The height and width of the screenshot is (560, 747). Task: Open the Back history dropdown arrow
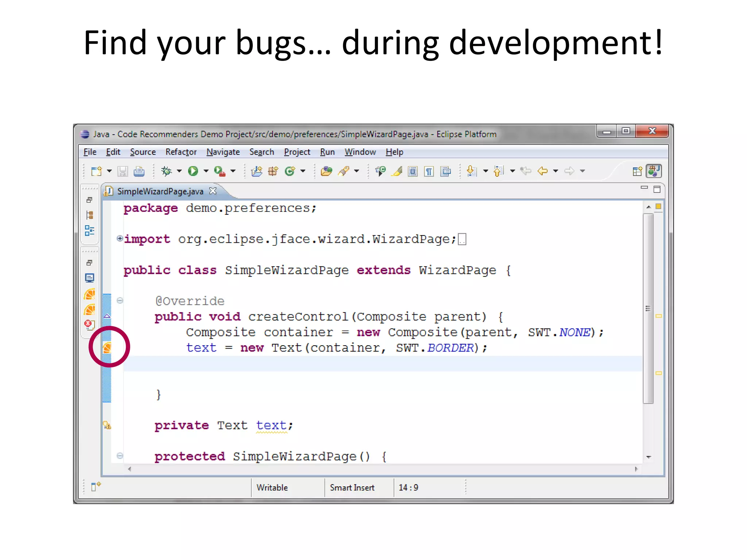[x=556, y=171]
